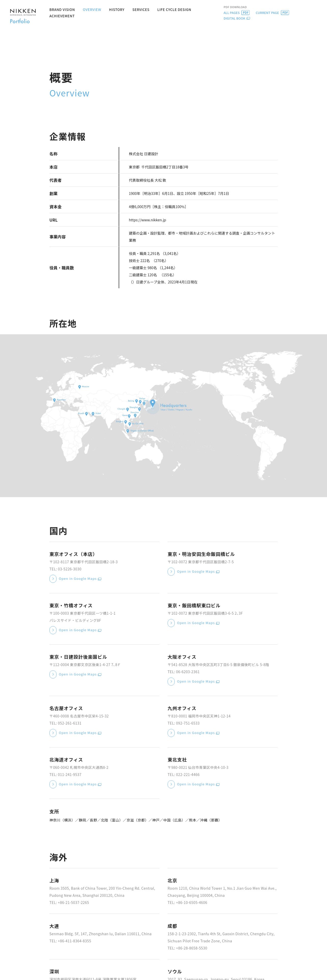Click TEL: 06-6203-2361 under Osaka office

point(183,672)
